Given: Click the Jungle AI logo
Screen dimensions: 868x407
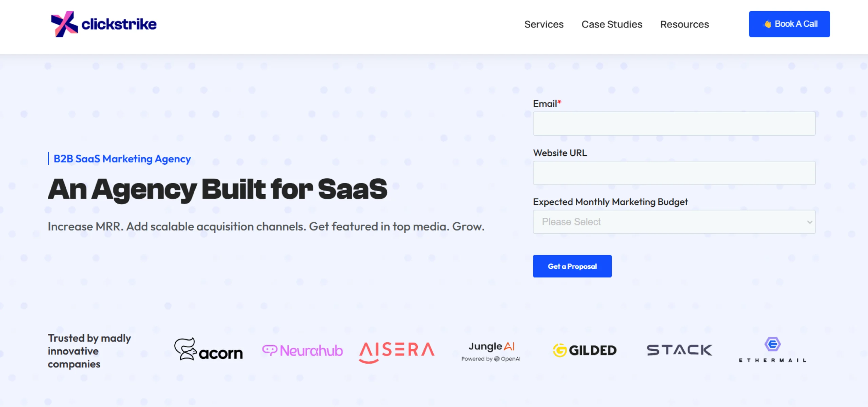Looking at the screenshot, I should click(491, 352).
